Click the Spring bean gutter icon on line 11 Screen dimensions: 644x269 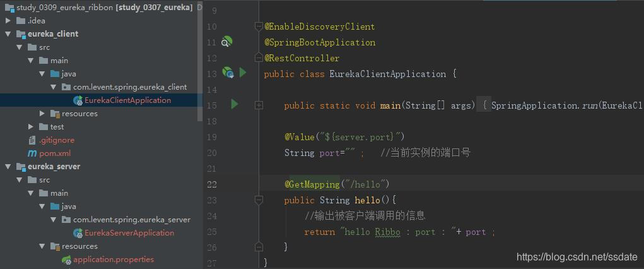point(226,42)
